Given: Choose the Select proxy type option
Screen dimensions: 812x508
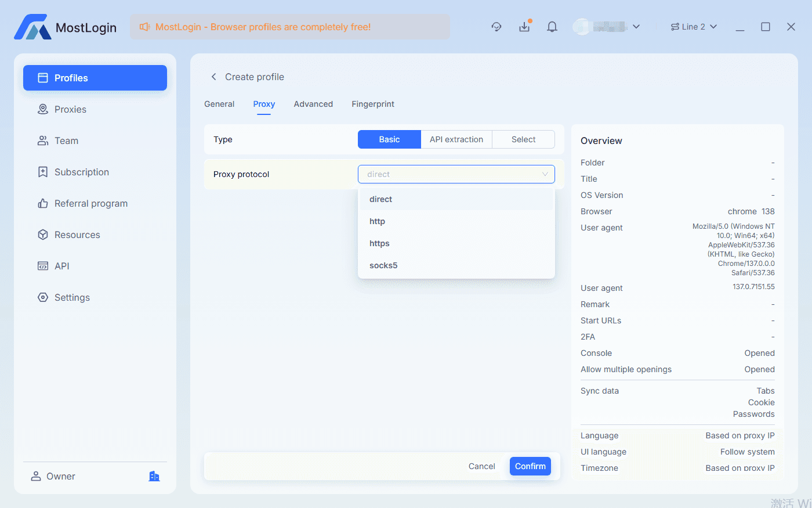Looking at the screenshot, I should 523,139.
